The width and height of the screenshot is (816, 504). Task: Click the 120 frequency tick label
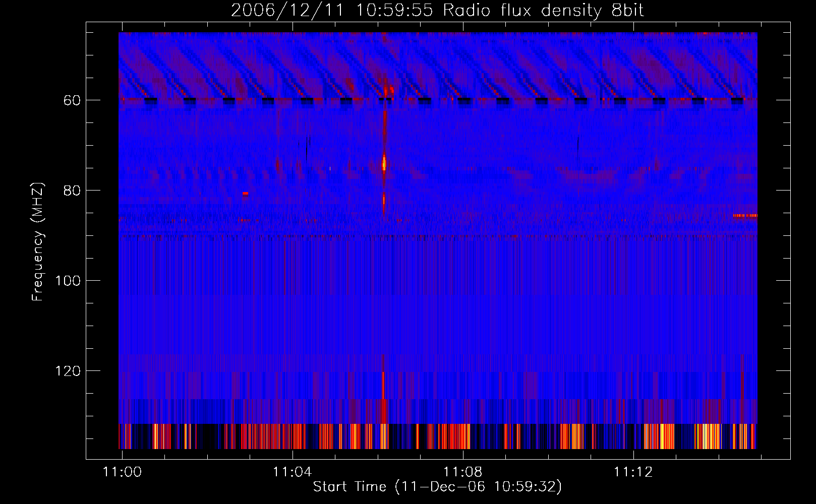tap(68, 371)
